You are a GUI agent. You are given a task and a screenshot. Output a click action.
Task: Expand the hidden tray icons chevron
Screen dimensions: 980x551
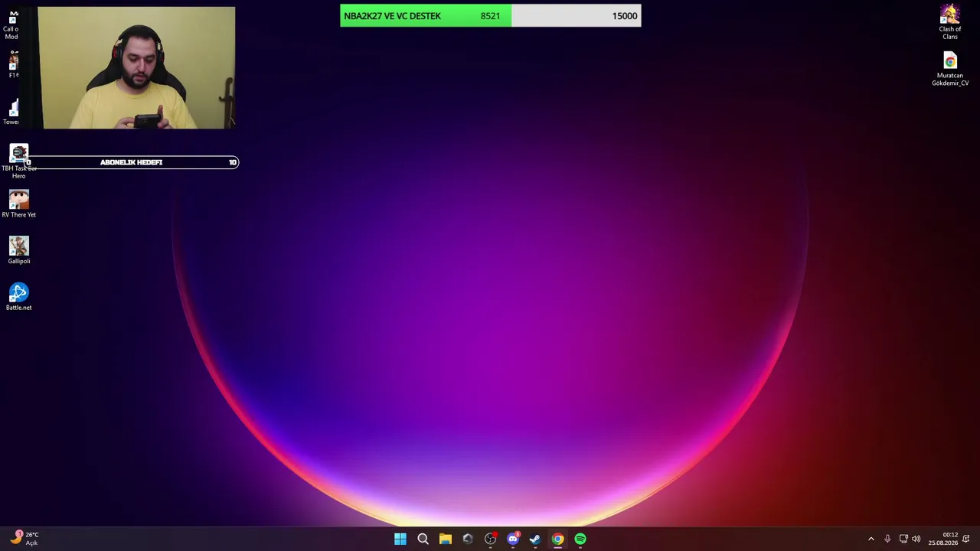click(x=871, y=539)
